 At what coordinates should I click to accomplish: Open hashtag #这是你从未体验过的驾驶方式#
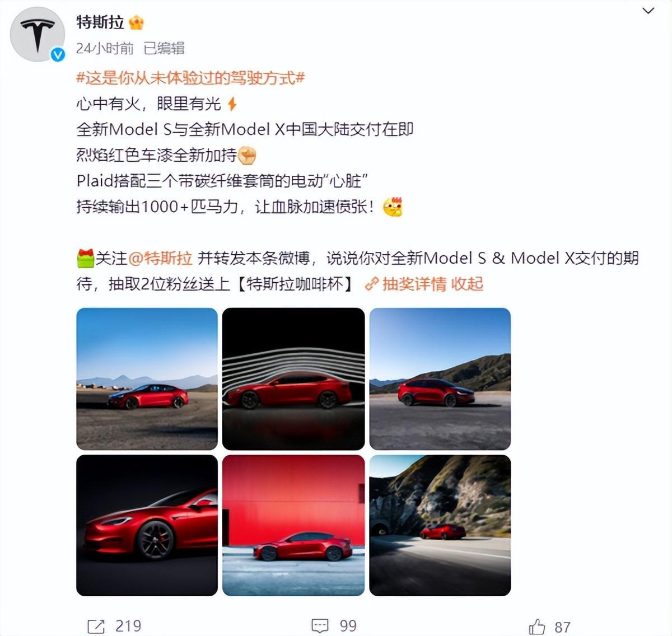tap(190, 78)
